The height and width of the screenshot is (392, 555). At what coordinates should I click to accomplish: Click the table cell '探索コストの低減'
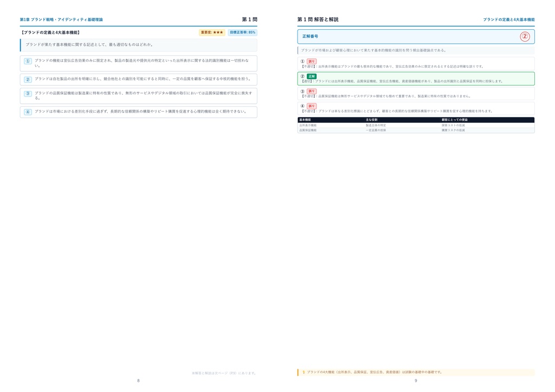point(453,125)
